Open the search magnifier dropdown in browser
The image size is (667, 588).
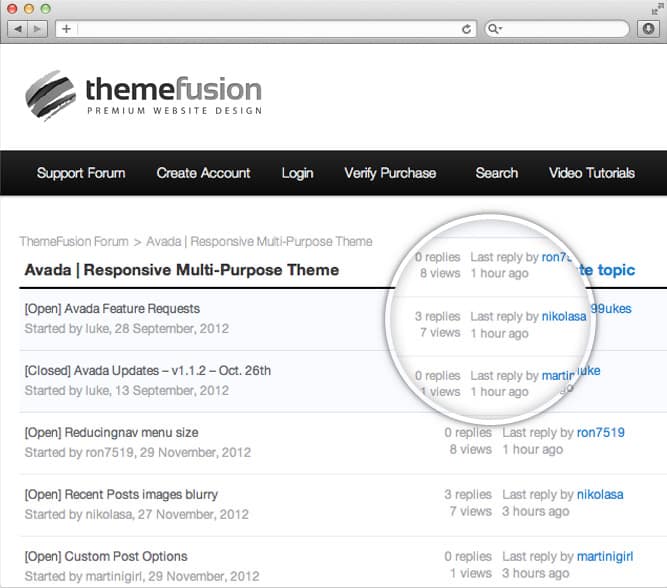(495, 29)
